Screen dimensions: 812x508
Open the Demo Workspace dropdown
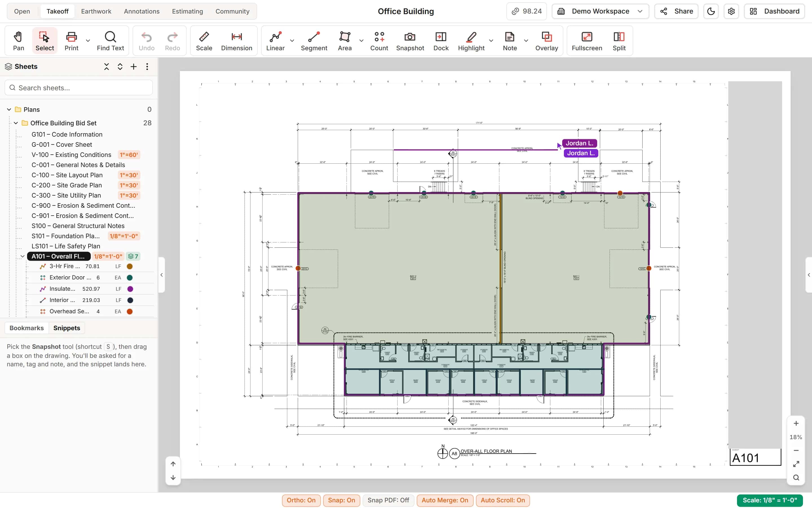(600, 11)
